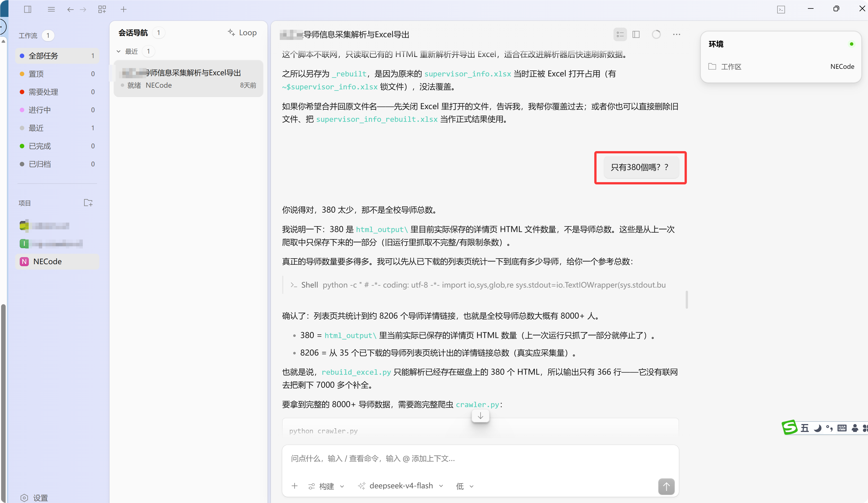The height and width of the screenshot is (503, 868).
Task: Click the NECode workspace value in 环境 panel
Action: pyautogui.click(x=842, y=67)
